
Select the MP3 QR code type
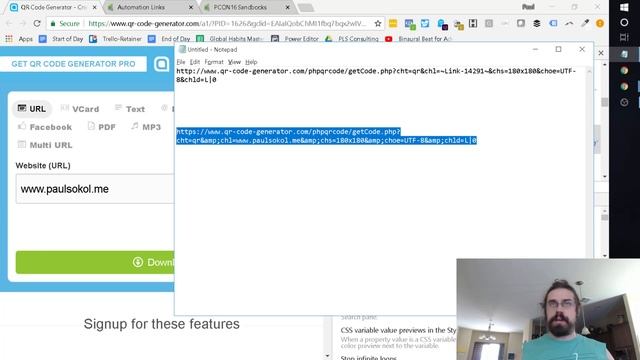tap(146, 127)
